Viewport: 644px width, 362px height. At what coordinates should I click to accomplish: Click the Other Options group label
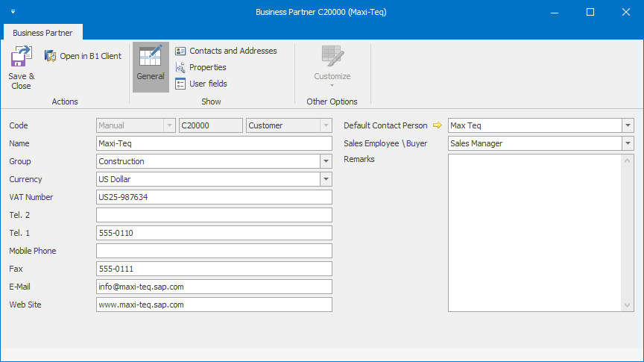[332, 102]
